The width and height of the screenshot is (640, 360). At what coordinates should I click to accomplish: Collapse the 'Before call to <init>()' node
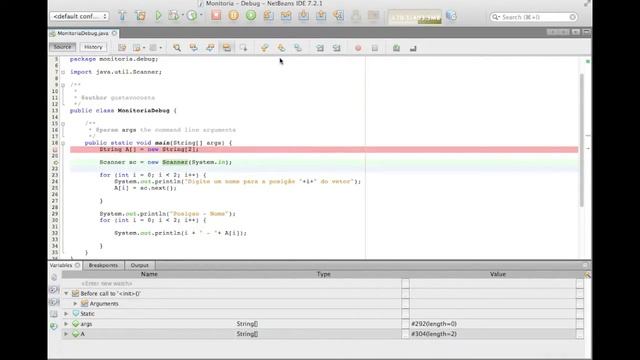[x=66, y=293]
